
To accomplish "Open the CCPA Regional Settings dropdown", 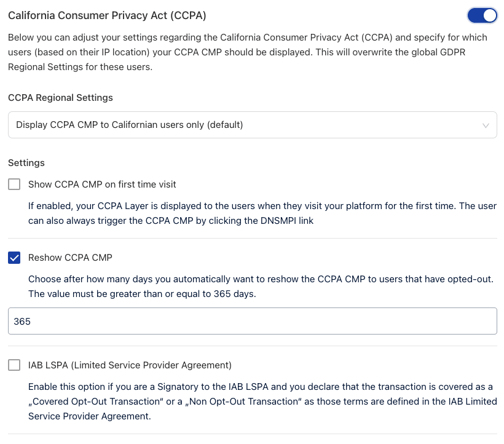I will pyautogui.click(x=252, y=125).
